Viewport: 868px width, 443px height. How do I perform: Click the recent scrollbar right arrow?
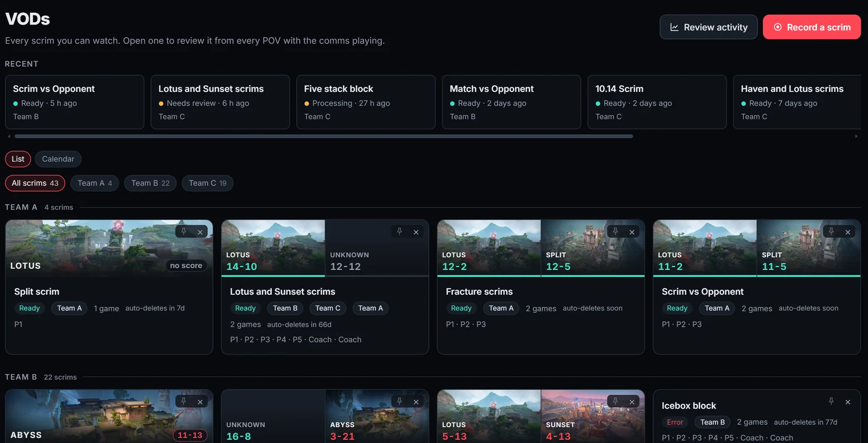(857, 136)
